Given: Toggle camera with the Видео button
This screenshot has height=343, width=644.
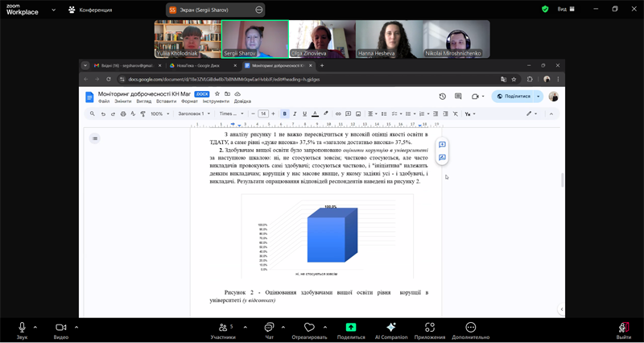Looking at the screenshot, I should 60,328.
